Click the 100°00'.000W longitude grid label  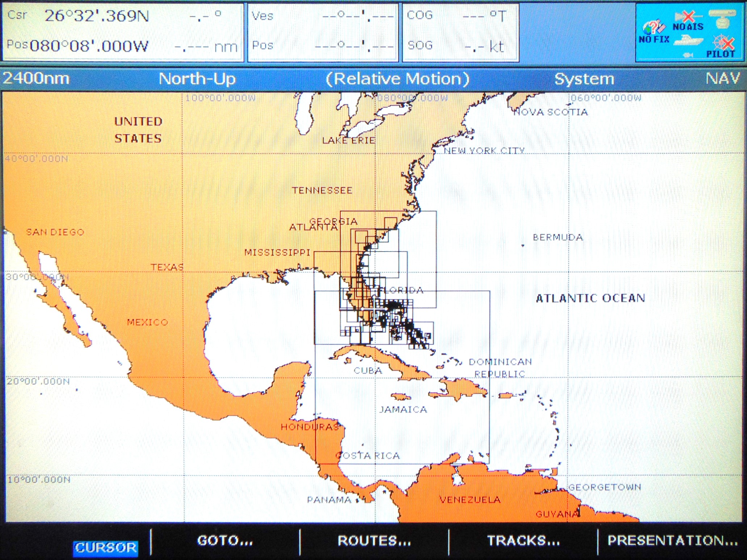(x=221, y=98)
